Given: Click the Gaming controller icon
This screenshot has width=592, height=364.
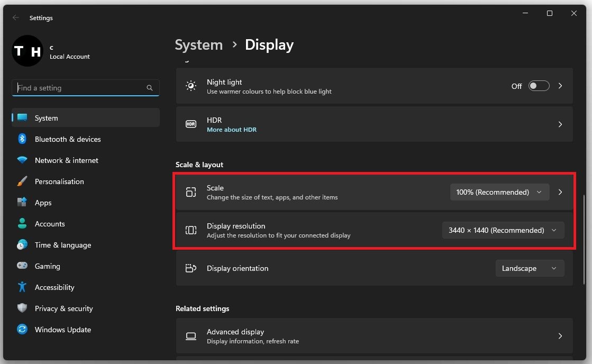Looking at the screenshot, I should (22, 266).
